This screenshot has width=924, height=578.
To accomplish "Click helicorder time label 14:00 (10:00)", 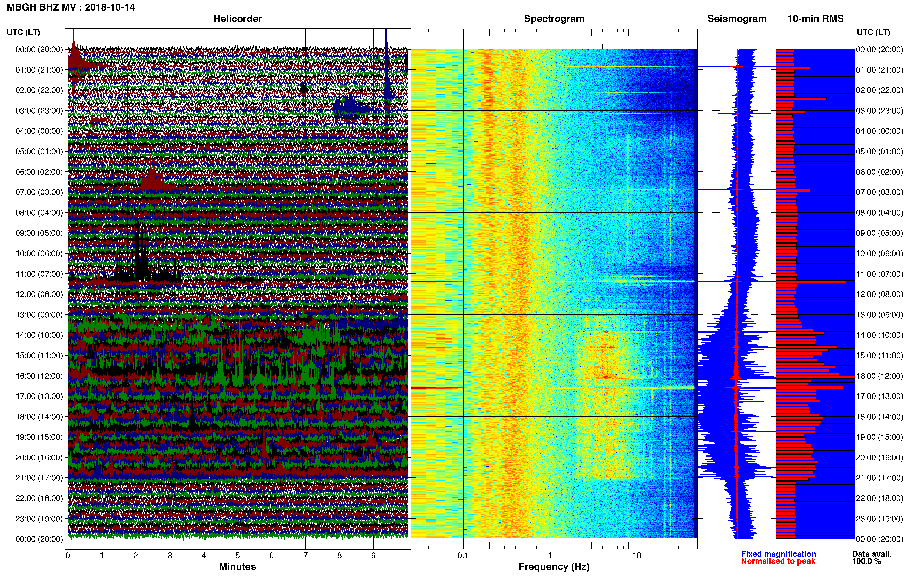I will click(39, 335).
